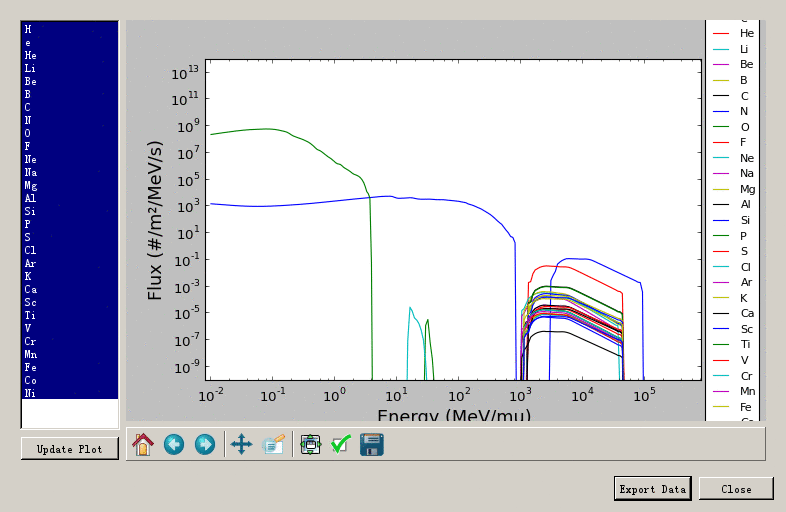Go back to previous plot view

(174, 444)
